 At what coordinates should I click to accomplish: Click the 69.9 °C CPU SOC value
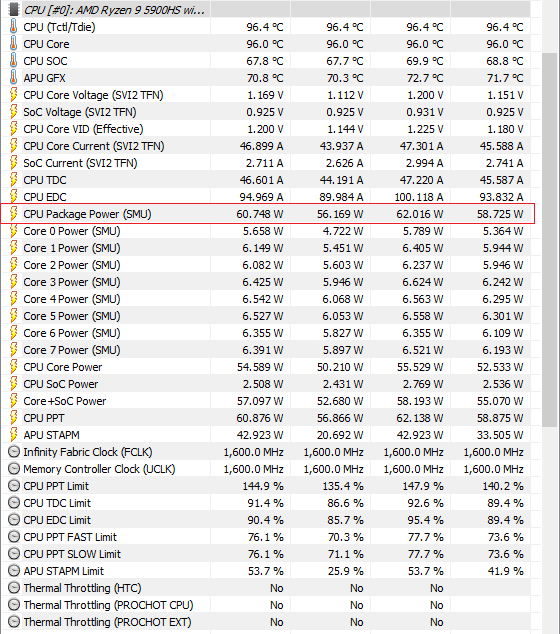point(425,61)
